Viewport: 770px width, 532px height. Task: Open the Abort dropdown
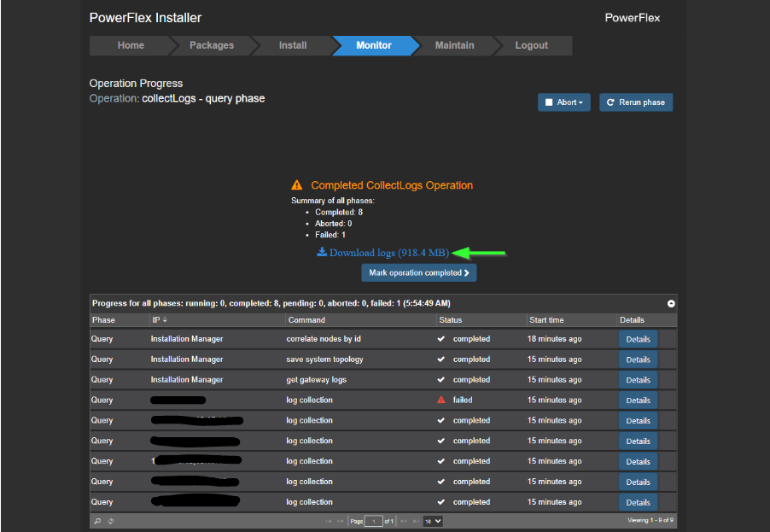[x=563, y=102]
